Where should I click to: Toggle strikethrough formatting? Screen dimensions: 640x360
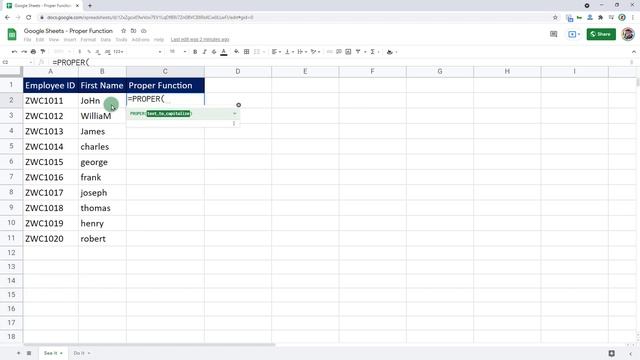(x=214, y=52)
